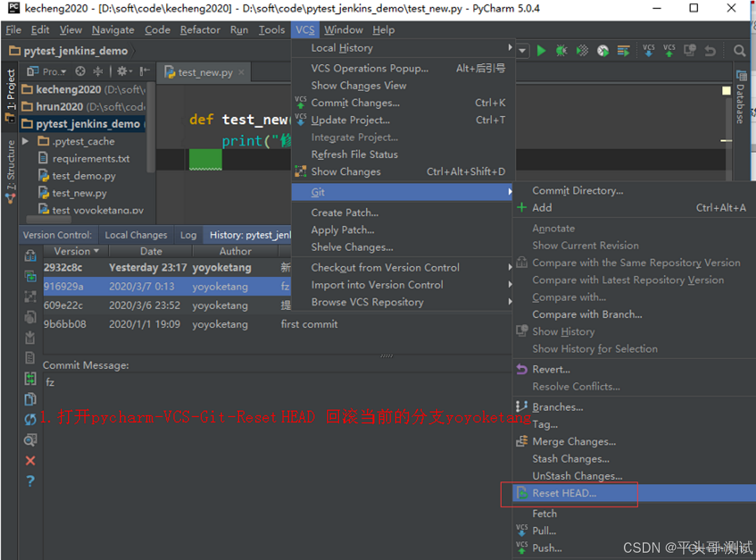Switch to the Local Changes tab
The width and height of the screenshot is (756, 560).
(x=136, y=235)
